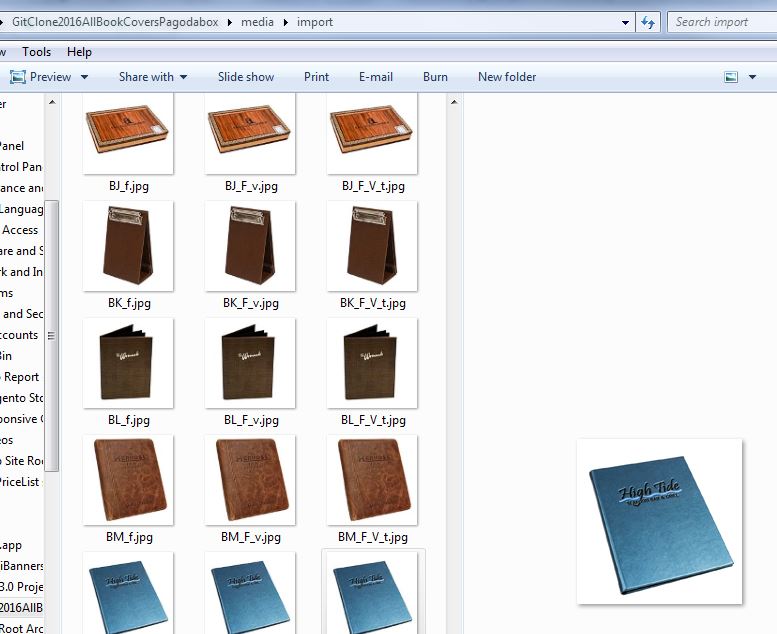Click the E-mail toolbar button

pos(376,77)
